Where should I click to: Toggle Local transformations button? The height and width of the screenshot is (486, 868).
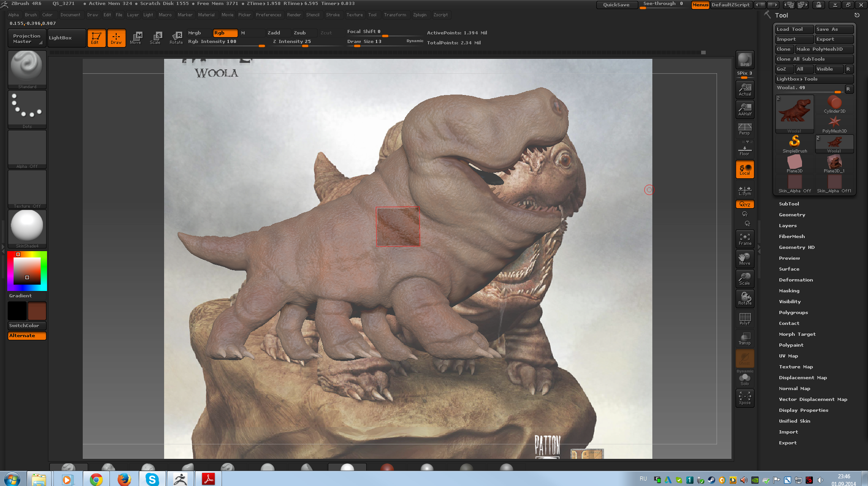745,169
